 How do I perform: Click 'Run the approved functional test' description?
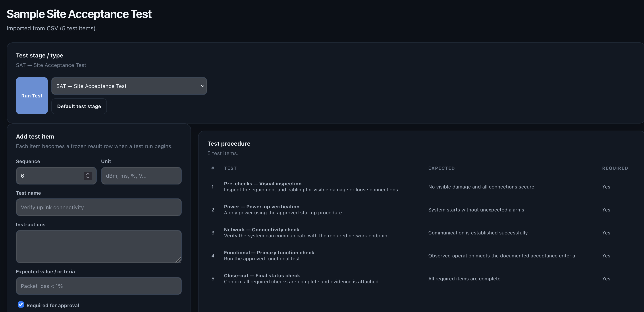pos(262,259)
